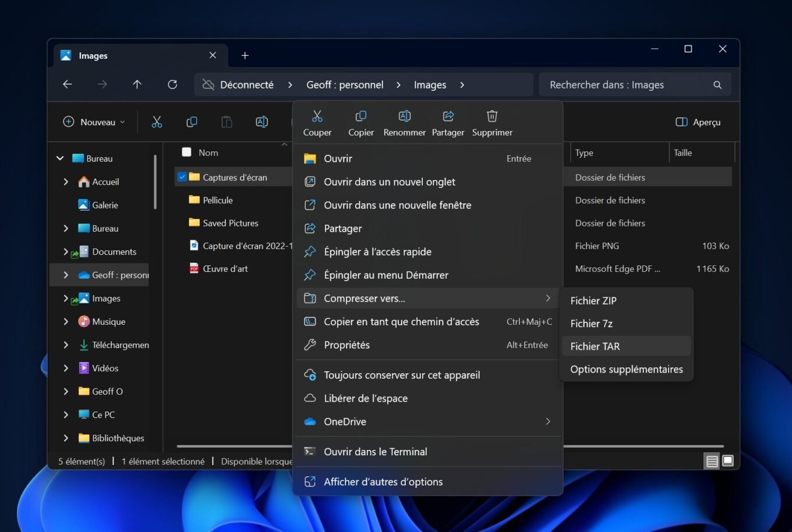
Task: Expand the Images tree node
Action: 66,298
